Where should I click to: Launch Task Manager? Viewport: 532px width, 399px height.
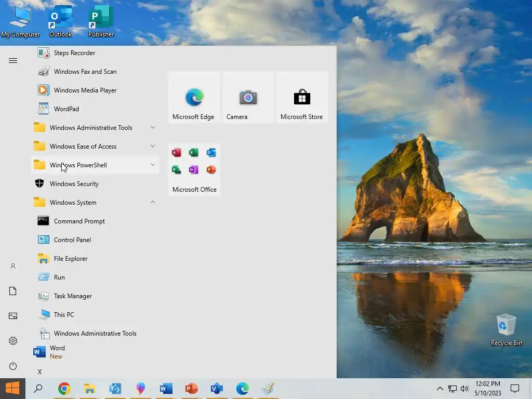click(95, 296)
